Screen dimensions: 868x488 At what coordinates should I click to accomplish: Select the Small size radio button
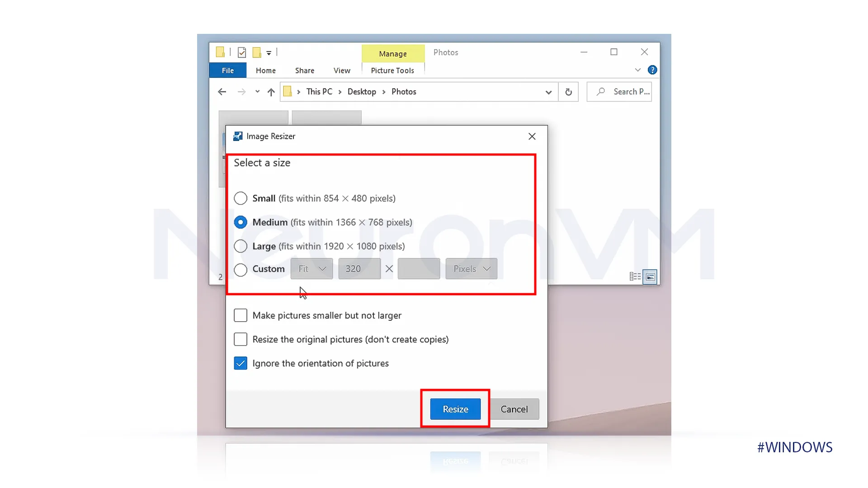[x=240, y=198]
